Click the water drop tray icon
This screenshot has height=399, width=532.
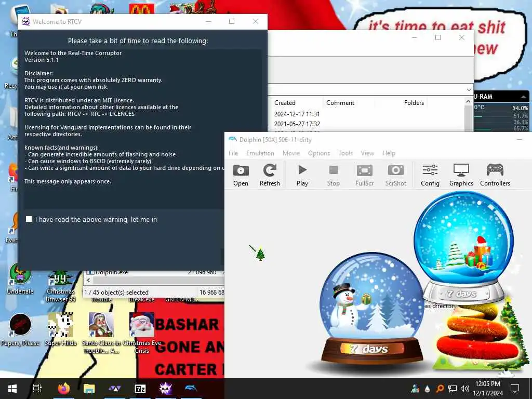pyautogui.click(x=428, y=389)
